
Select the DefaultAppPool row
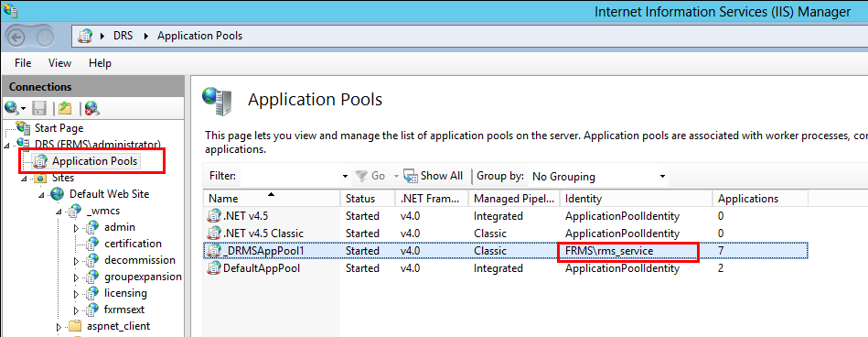(x=506, y=268)
